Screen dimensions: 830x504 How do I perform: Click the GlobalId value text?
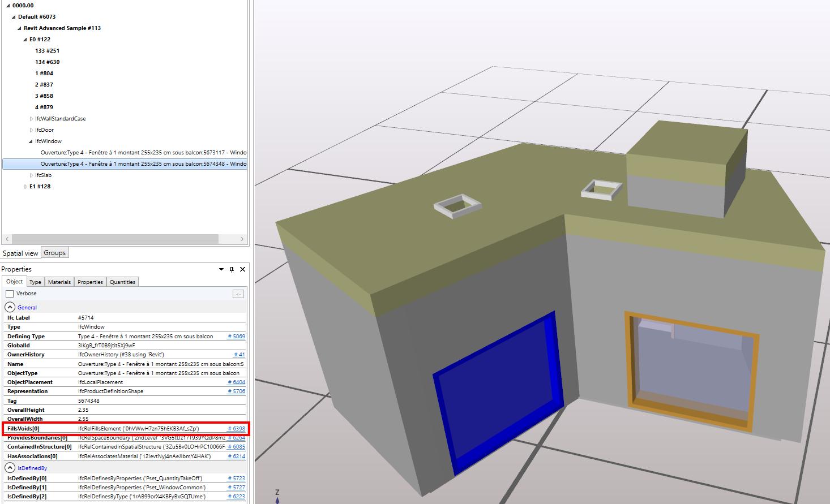coord(106,346)
